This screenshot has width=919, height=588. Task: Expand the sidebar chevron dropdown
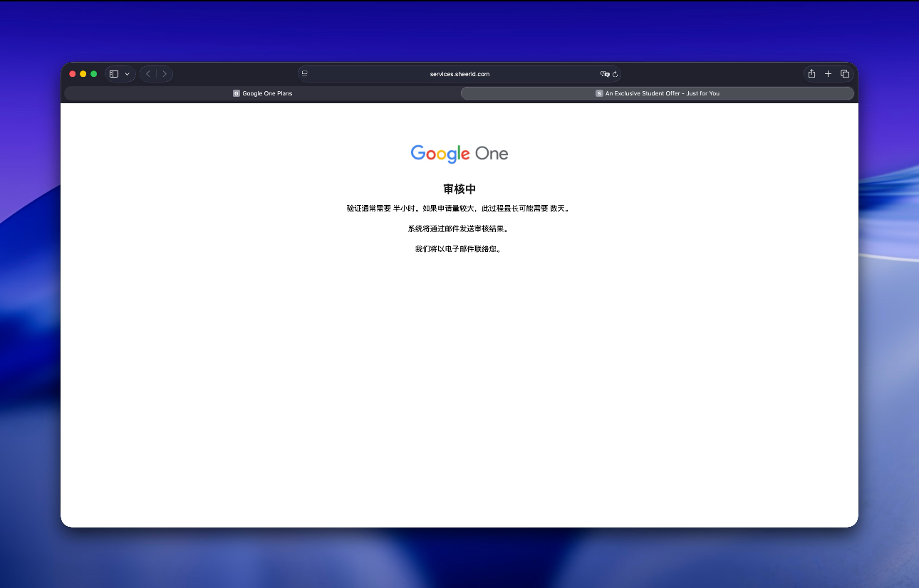click(x=127, y=73)
